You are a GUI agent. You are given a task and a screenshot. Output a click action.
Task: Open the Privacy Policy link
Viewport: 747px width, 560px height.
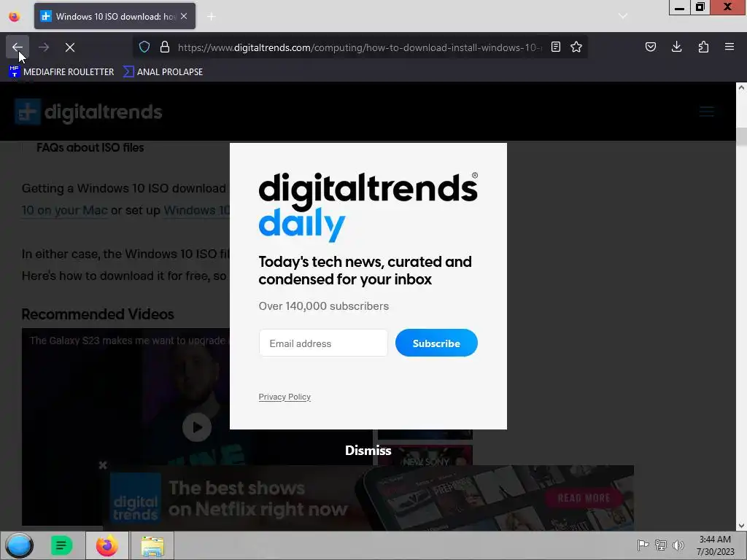tap(285, 397)
